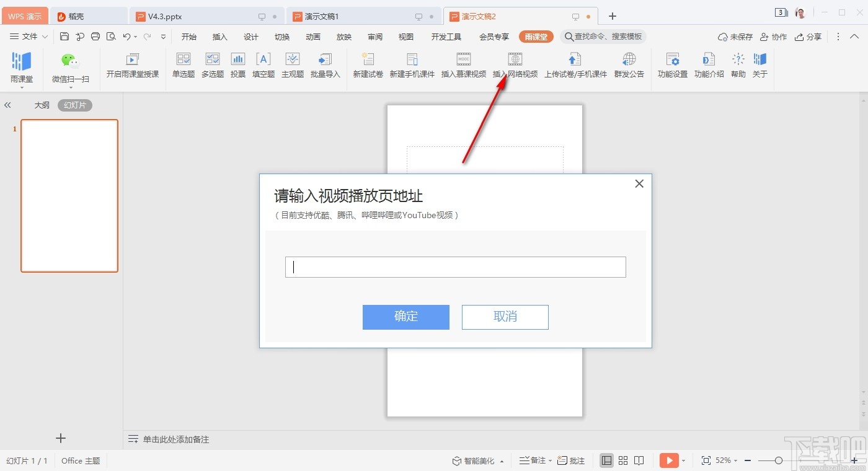Switch to the V4.3.pptx document tab
This screenshot has width=868, height=471.
[x=206, y=16]
